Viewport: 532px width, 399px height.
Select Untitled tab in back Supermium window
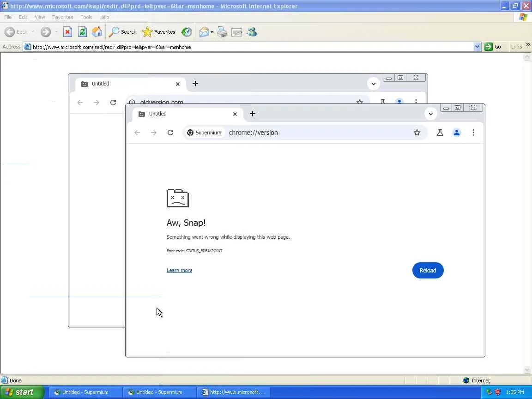pyautogui.click(x=129, y=84)
